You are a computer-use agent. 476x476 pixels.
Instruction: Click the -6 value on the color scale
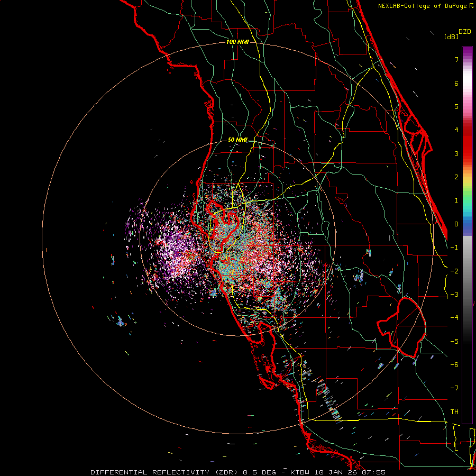coord(454,365)
